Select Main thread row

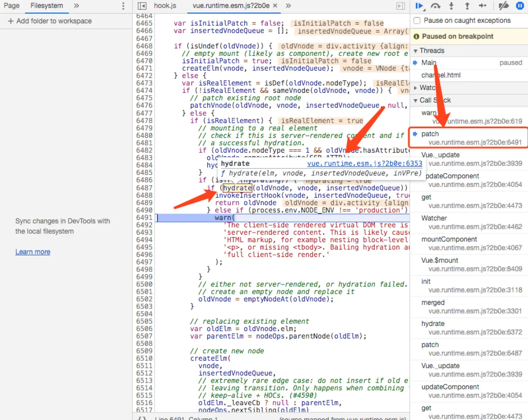point(469,63)
